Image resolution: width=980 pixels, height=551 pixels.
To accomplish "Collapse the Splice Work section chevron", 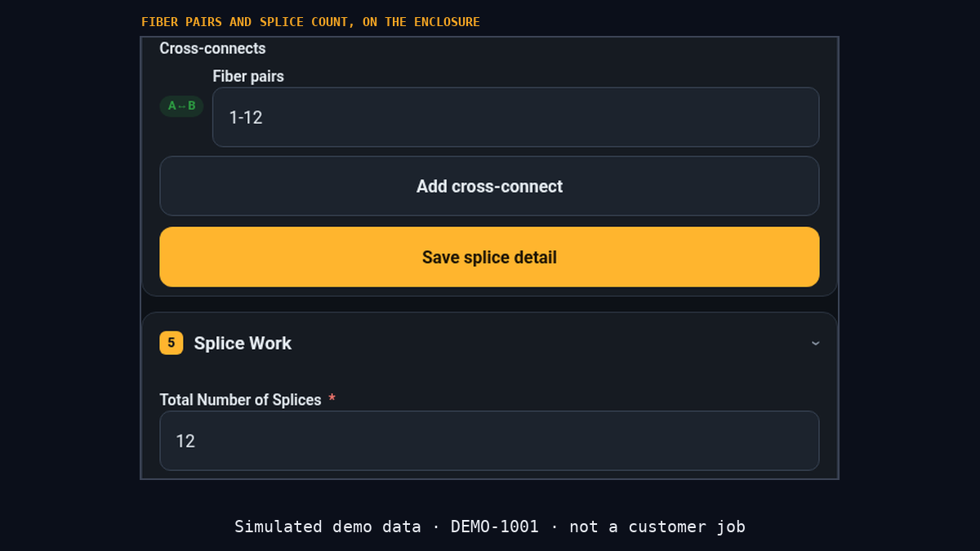I will 815,344.
